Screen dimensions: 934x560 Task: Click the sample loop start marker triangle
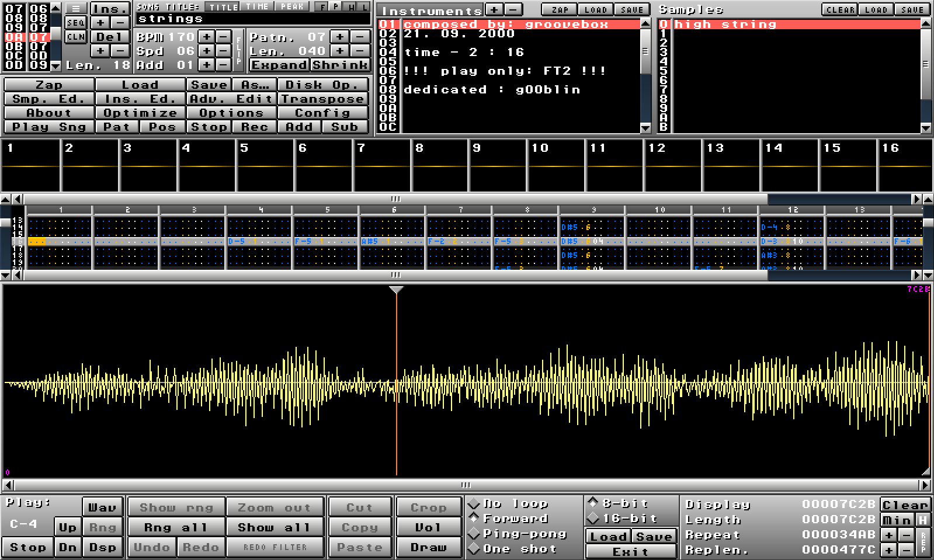(x=397, y=290)
